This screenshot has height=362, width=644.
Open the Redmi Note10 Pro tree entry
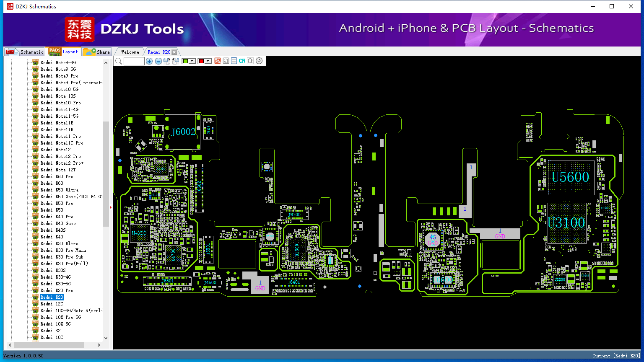(60, 103)
